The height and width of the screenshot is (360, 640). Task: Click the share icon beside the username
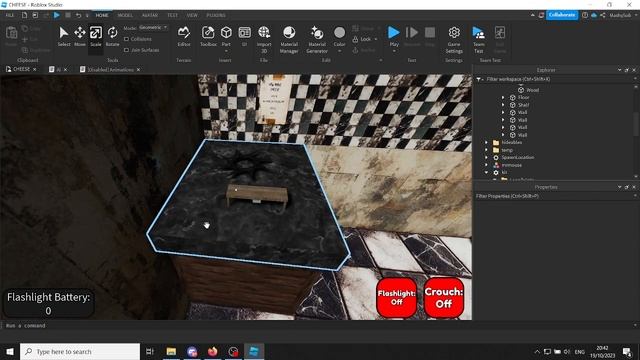[x=602, y=15]
